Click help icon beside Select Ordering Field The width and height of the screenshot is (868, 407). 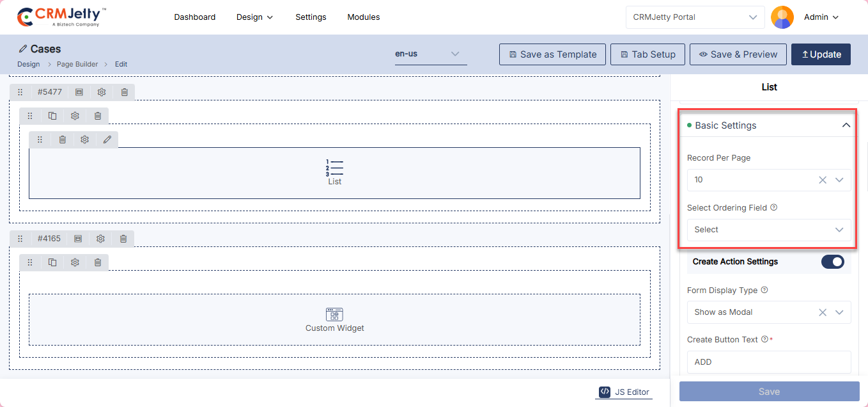(x=774, y=207)
